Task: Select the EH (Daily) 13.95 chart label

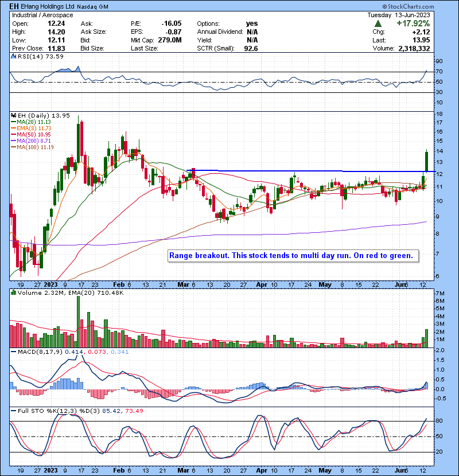Action: 44,115
